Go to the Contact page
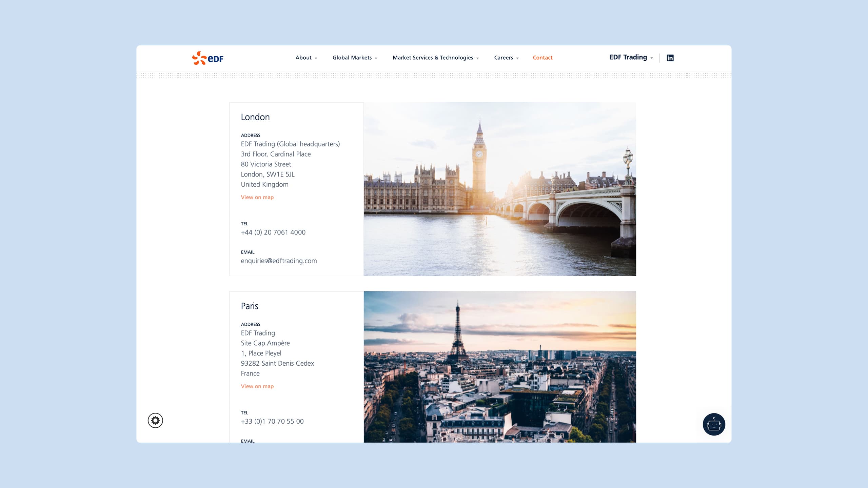868x488 pixels. point(542,58)
